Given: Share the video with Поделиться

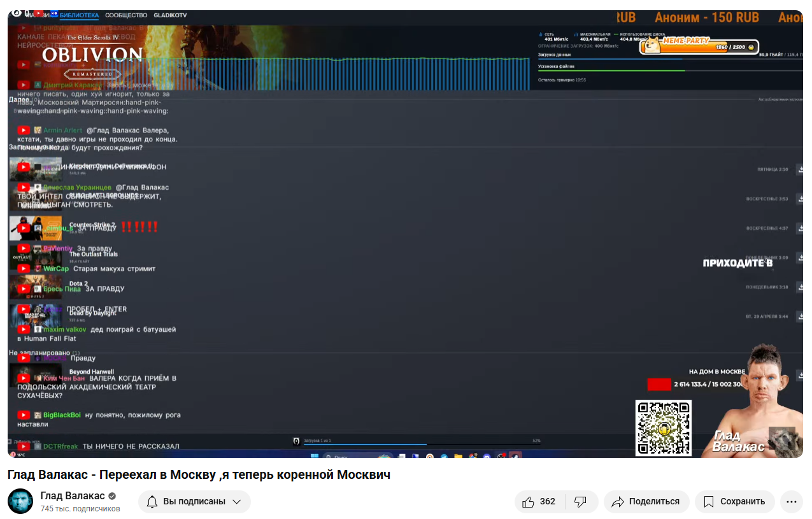Looking at the screenshot, I should [x=646, y=502].
